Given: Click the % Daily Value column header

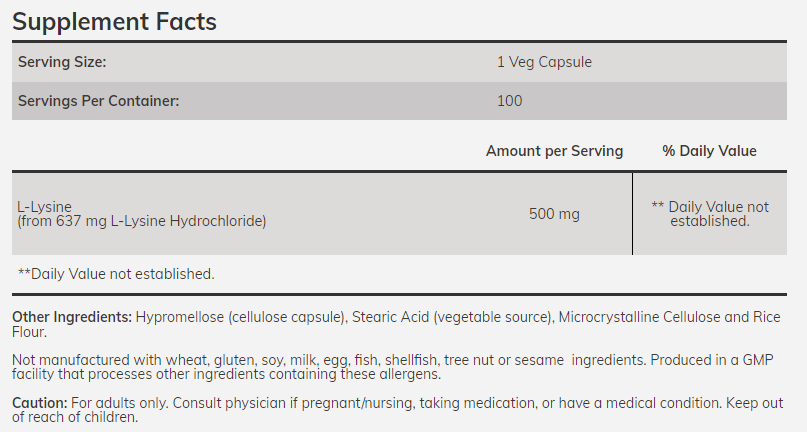Looking at the screenshot, I should [x=709, y=151].
